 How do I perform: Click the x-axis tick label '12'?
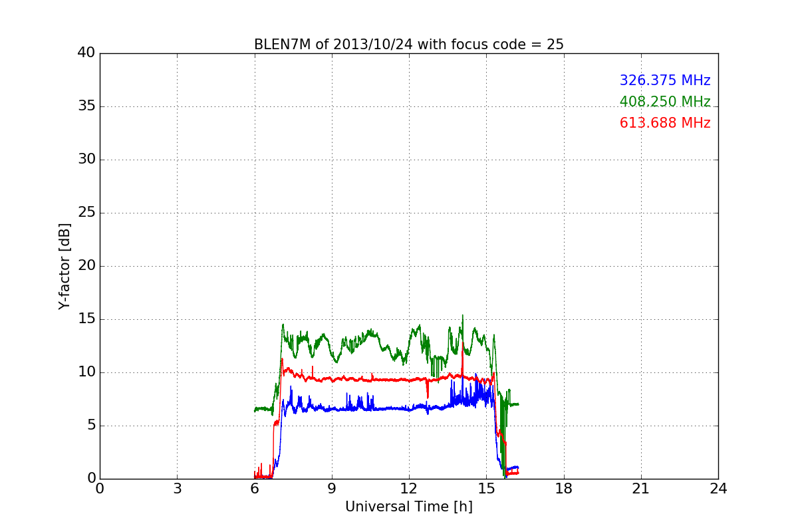pyautogui.click(x=409, y=489)
